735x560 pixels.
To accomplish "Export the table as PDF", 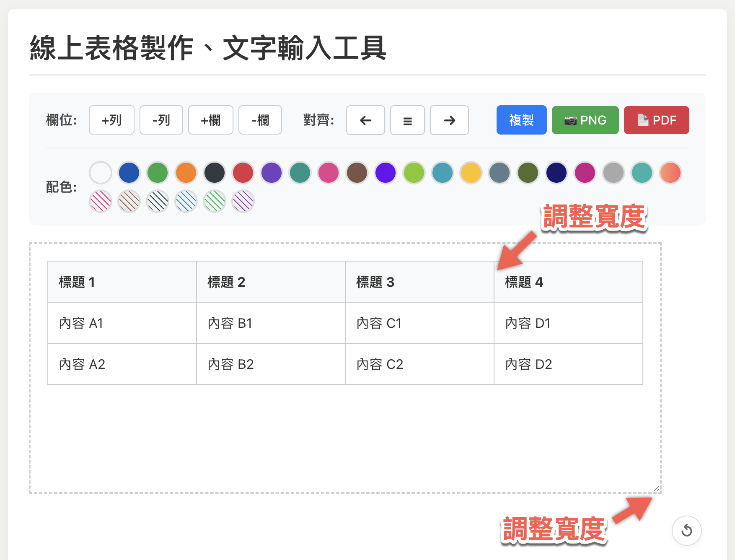I will (656, 120).
